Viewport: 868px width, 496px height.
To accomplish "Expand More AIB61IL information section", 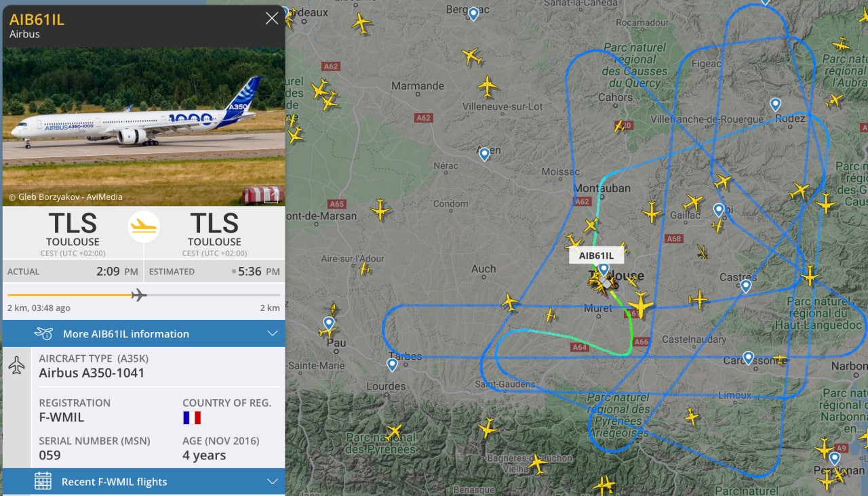I will click(144, 333).
